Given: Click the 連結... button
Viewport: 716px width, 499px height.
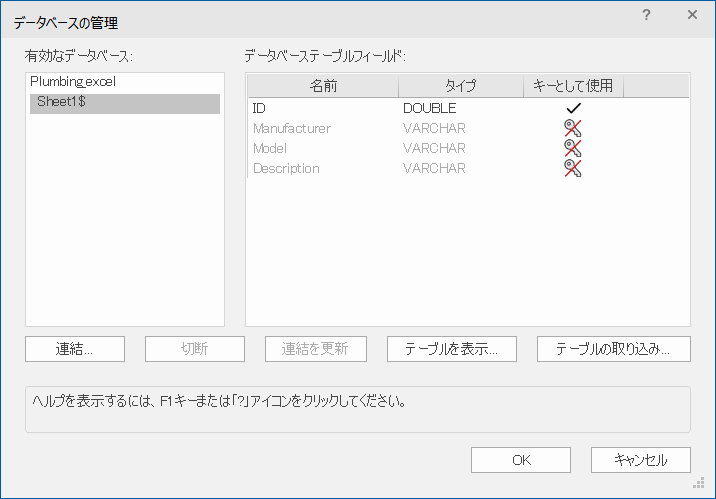Looking at the screenshot, I should [75, 349].
